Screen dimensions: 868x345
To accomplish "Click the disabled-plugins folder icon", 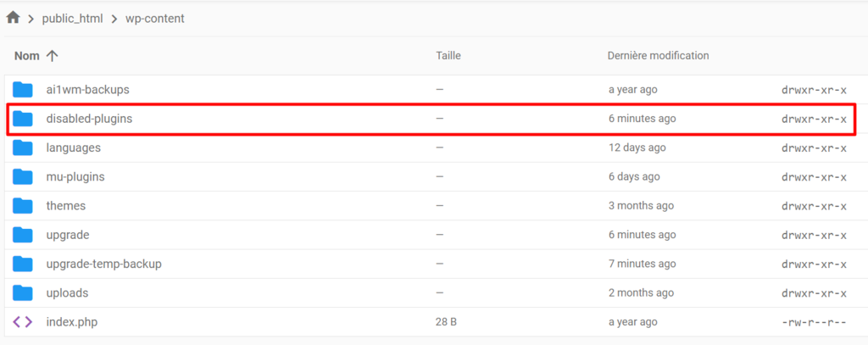I will (23, 119).
